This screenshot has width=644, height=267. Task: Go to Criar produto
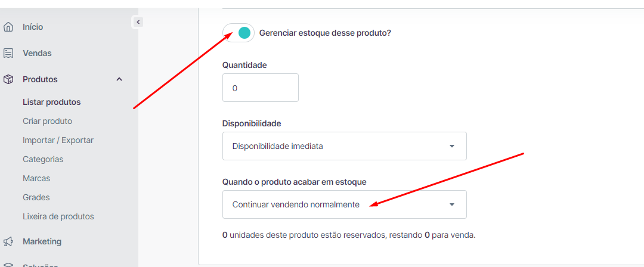tap(48, 121)
